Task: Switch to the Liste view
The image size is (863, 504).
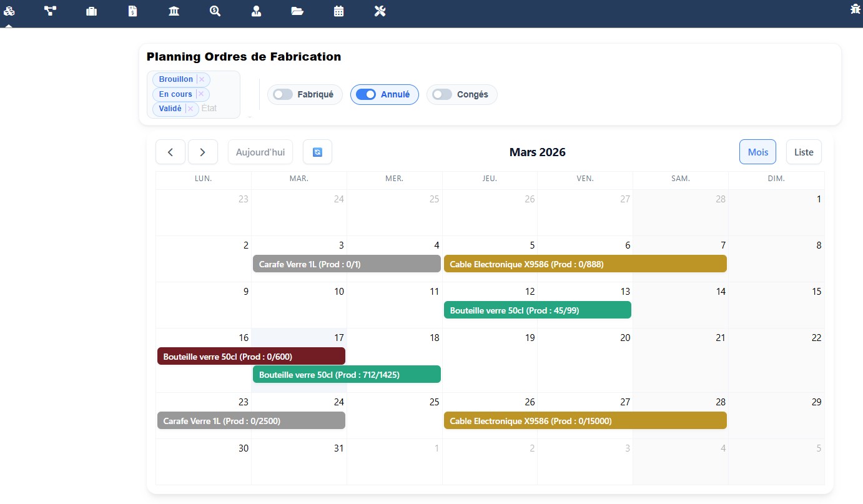Action: (x=803, y=152)
